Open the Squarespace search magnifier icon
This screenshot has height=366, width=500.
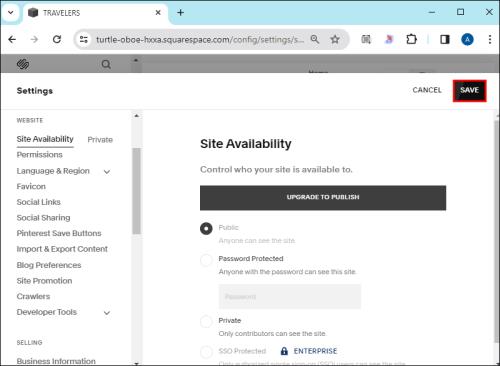(106, 64)
